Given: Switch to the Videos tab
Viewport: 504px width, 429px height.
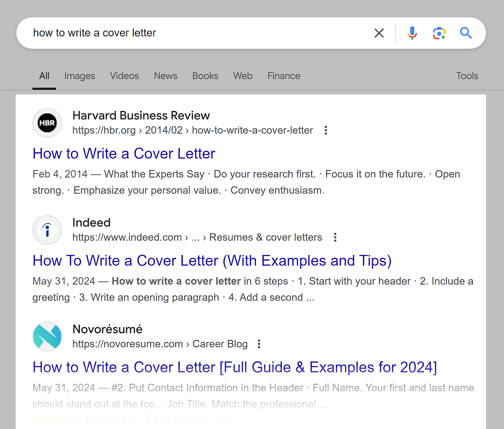Looking at the screenshot, I should (124, 76).
